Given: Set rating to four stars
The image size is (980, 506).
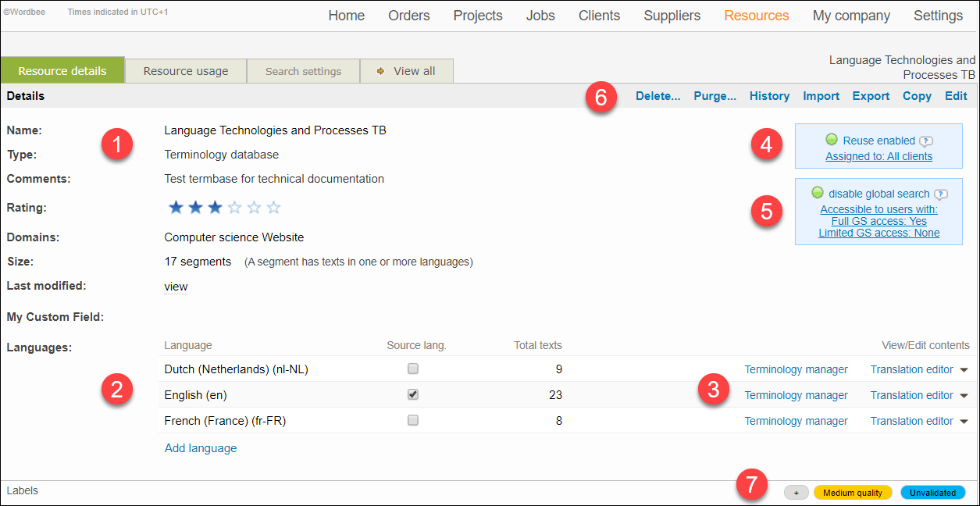Looking at the screenshot, I should point(255,208).
